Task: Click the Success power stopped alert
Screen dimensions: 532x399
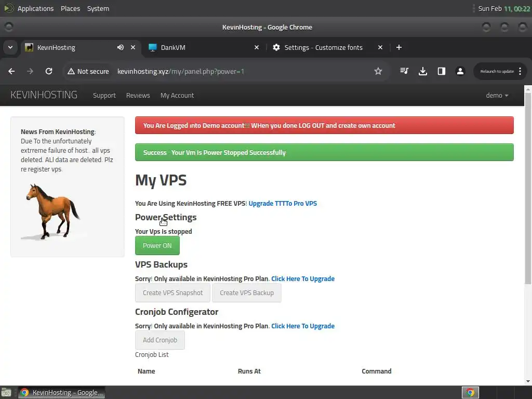Action: [324, 152]
